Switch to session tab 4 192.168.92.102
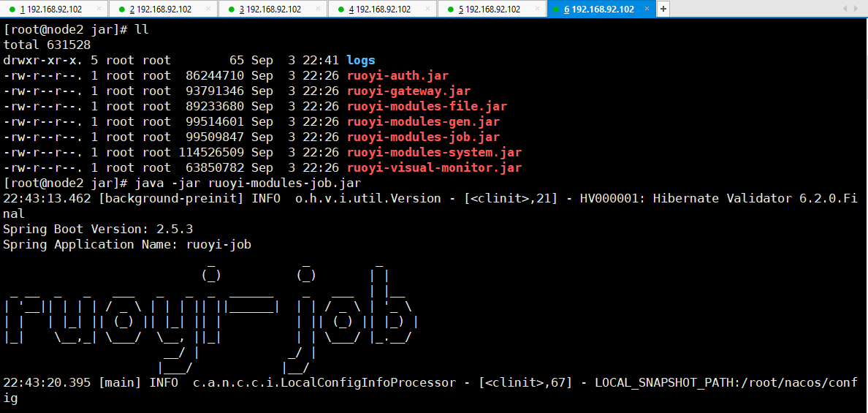The width and height of the screenshot is (868, 413). click(x=383, y=9)
